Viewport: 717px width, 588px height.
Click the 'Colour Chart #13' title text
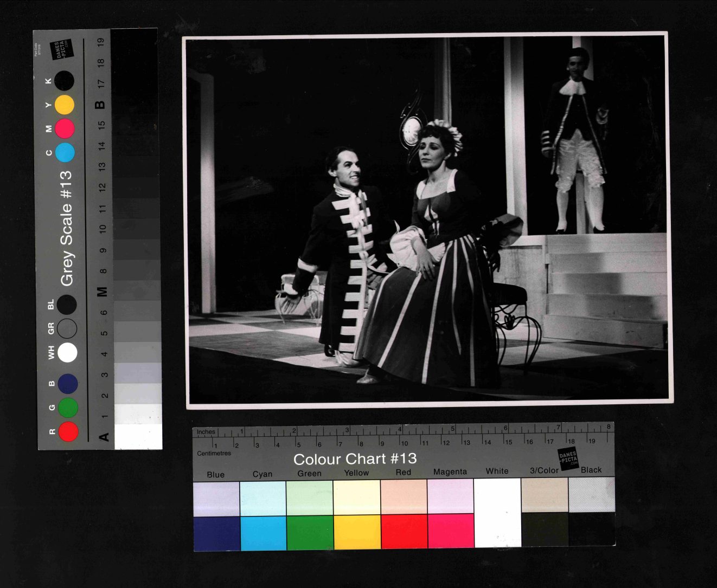pyautogui.click(x=355, y=459)
